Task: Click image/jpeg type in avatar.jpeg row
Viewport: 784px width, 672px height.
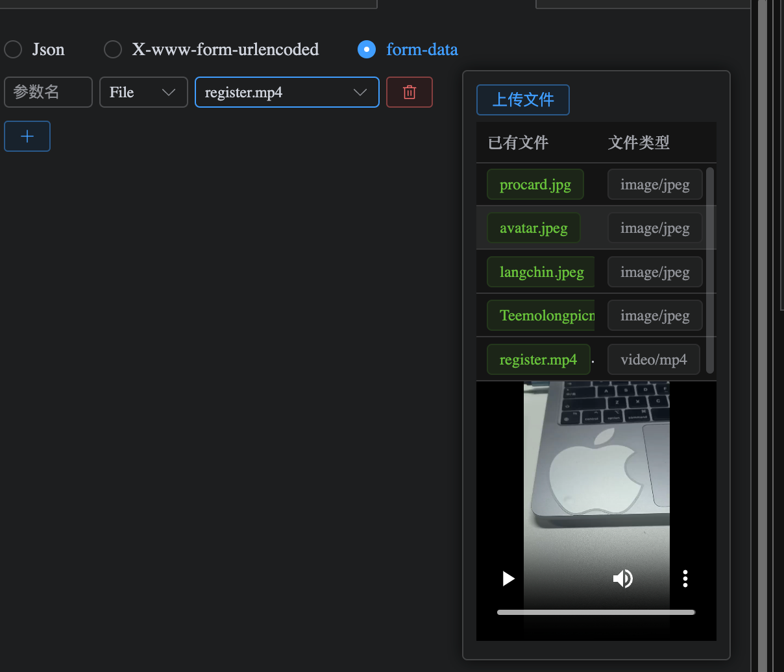Action: (655, 228)
